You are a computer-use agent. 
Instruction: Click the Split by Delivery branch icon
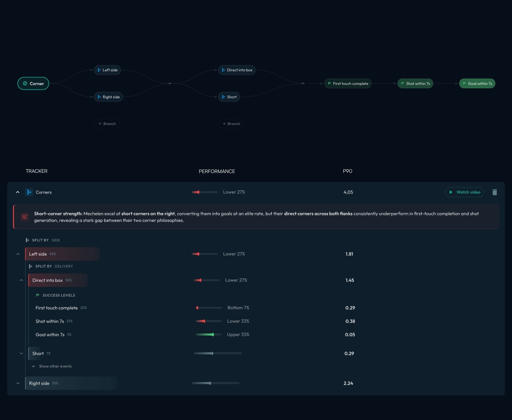point(30,266)
